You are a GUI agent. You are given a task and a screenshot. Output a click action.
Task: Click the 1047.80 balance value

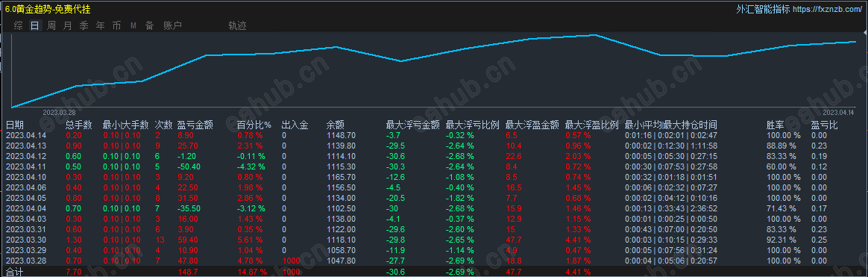coord(341,261)
